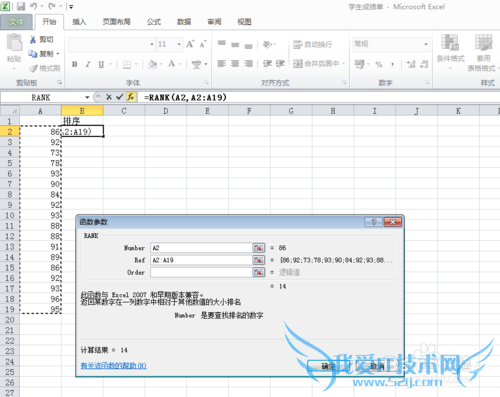This screenshot has width=500, height=397.
Task: Click the cell Borders icon
Action: 127,64
